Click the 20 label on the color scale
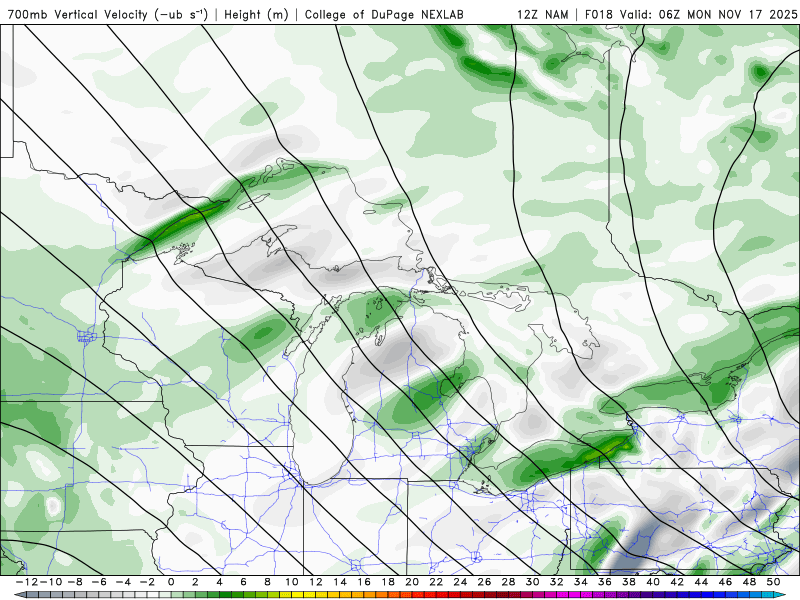 tap(412, 582)
